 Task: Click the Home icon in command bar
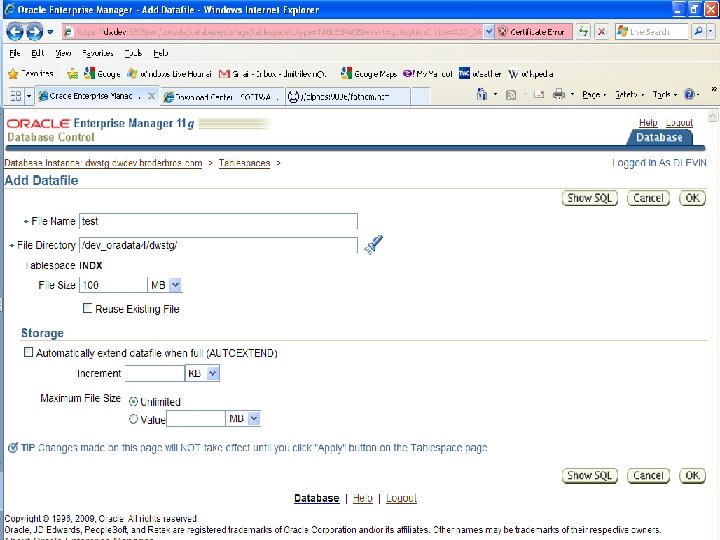[482, 95]
